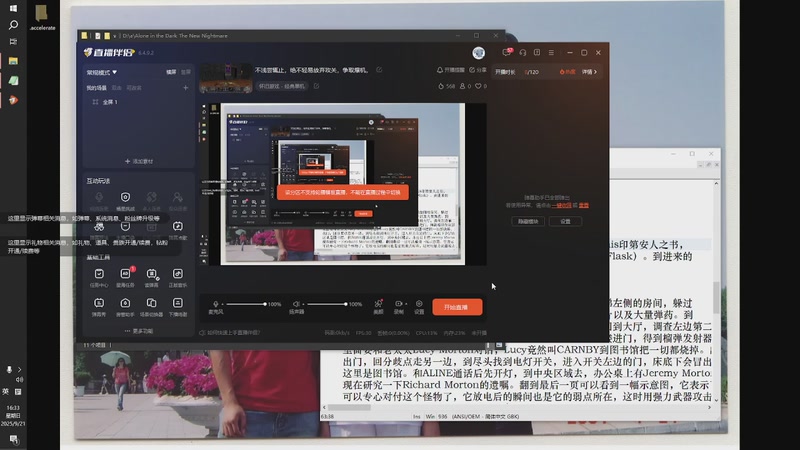This screenshot has height=450, width=800.
Task: Click the 设置 button in right panel
Action: point(565,221)
